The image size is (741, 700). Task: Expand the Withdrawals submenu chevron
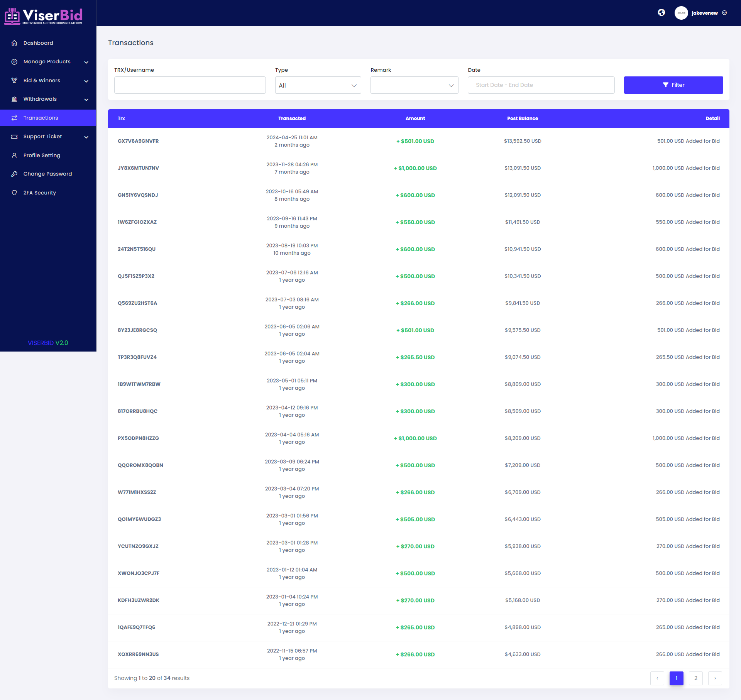tap(86, 100)
